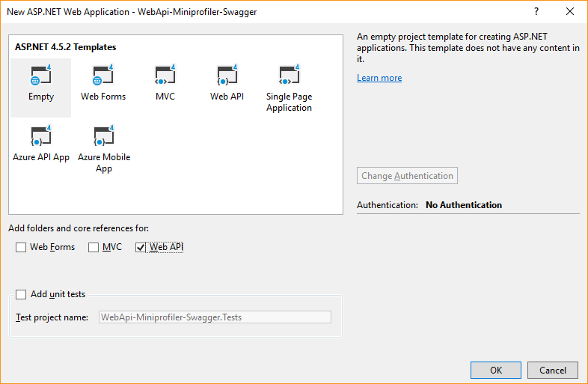Image resolution: width=588 pixels, height=384 pixels.
Task: Pick the Azure Mobile App template
Action: click(x=104, y=149)
